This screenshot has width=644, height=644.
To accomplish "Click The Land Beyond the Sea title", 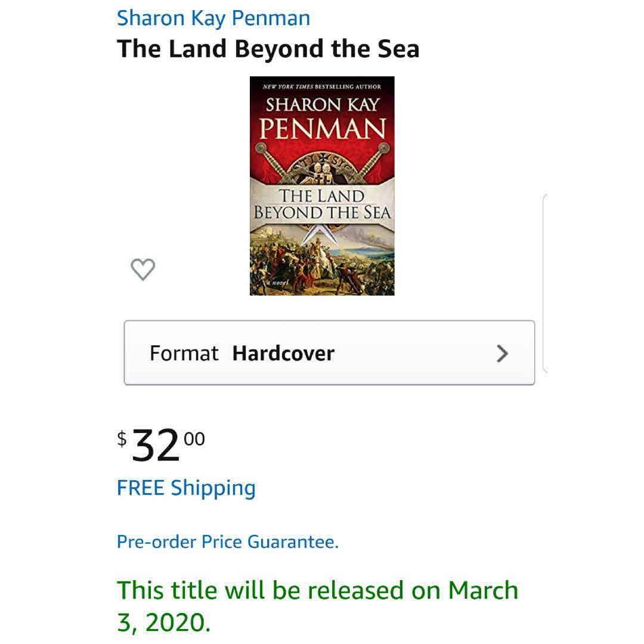I will (268, 49).
